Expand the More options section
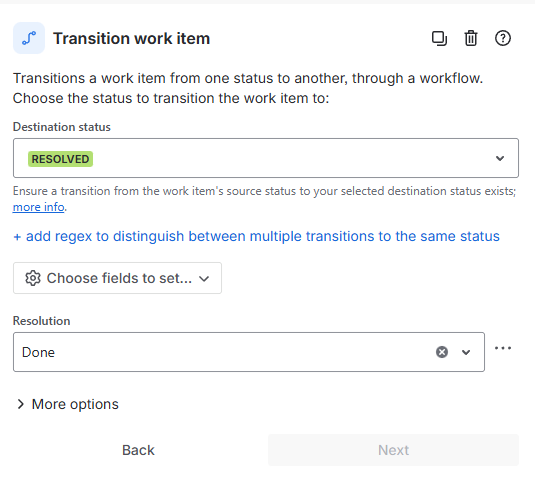Viewport: 535px width, 482px height. [x=68, y=404]
